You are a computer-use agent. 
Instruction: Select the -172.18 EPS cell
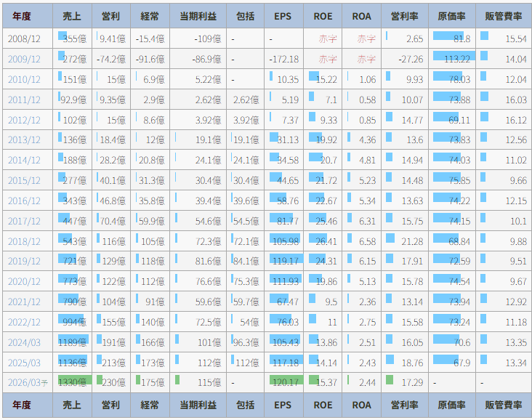(283, 60)
